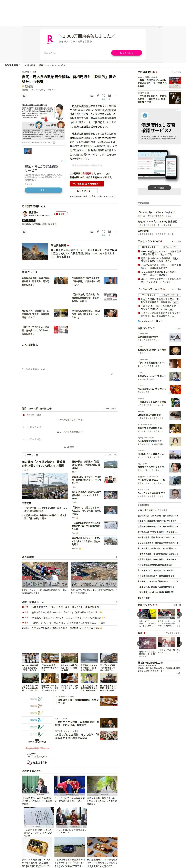Click the AdChoices icon on the Rakuten banner
This screenshot has height=868, width=186.
(x=160, y=28)
